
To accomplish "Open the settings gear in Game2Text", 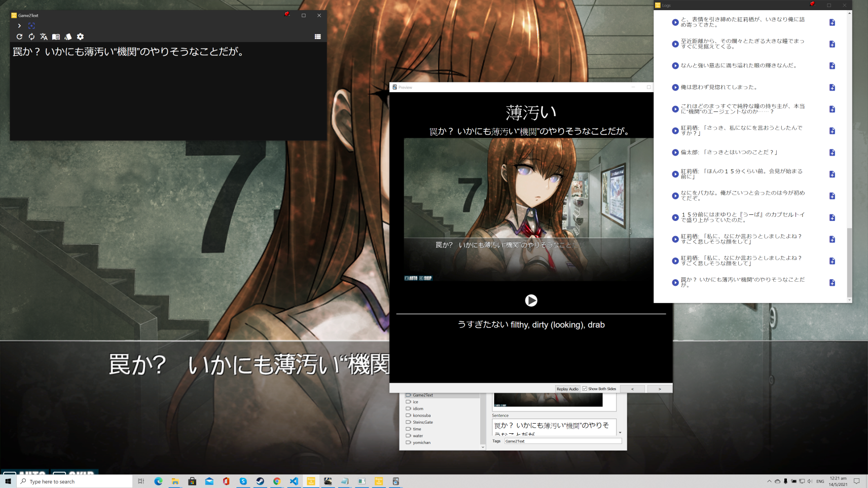I will tap(80, 36).
